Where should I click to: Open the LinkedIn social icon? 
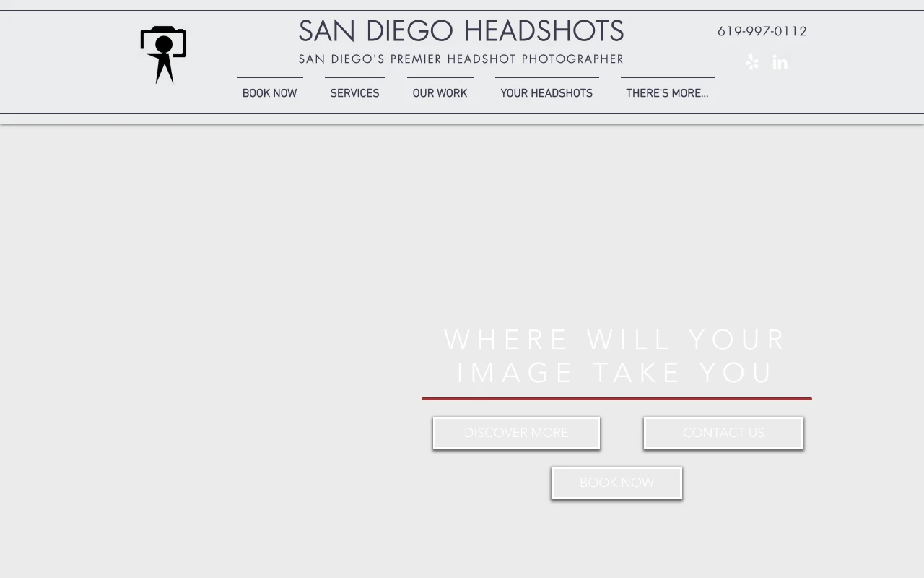(780, 62)
